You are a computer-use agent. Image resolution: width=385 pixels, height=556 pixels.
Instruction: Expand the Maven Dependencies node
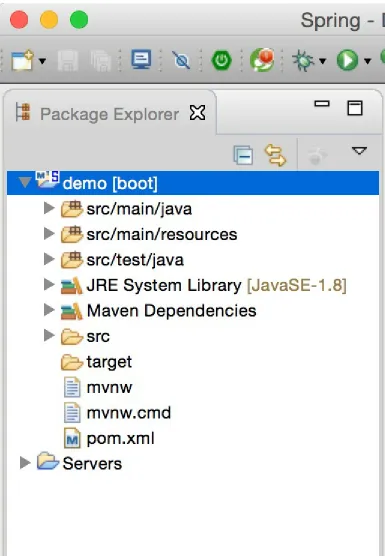click(49, 310)
